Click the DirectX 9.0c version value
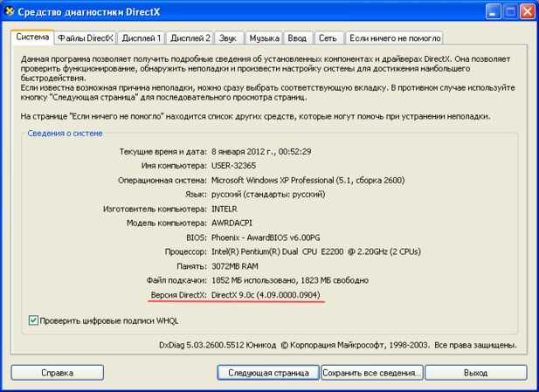Screen dimensions: 539x392 pos(266,295)
